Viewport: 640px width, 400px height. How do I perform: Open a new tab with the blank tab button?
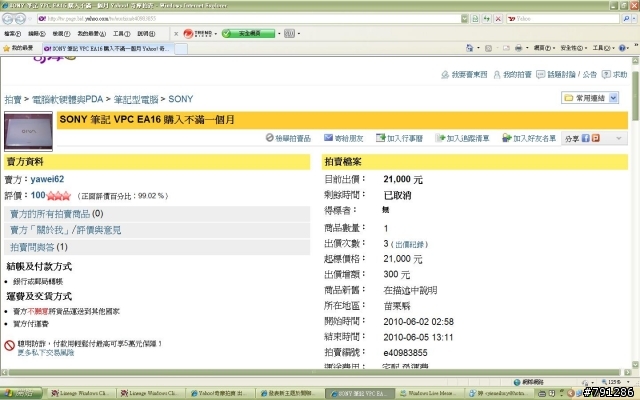coord(181,49)
